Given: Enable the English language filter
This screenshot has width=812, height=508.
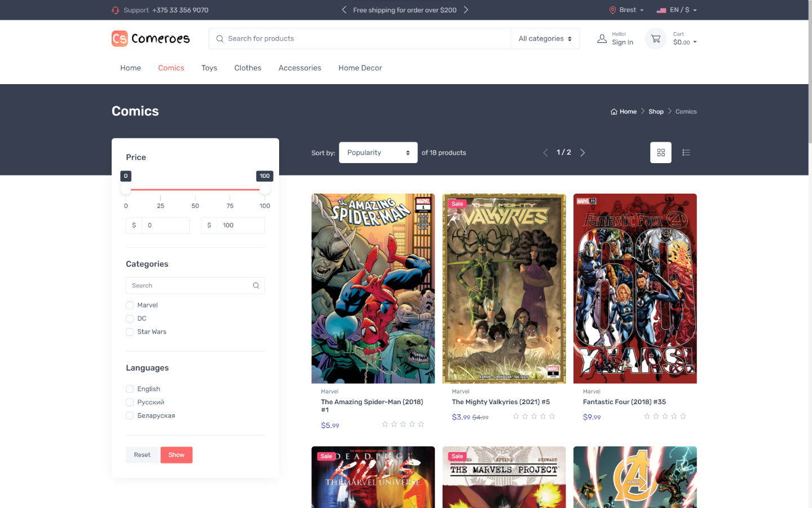Looking at the screenshot, I should click(x=130, y=389).
